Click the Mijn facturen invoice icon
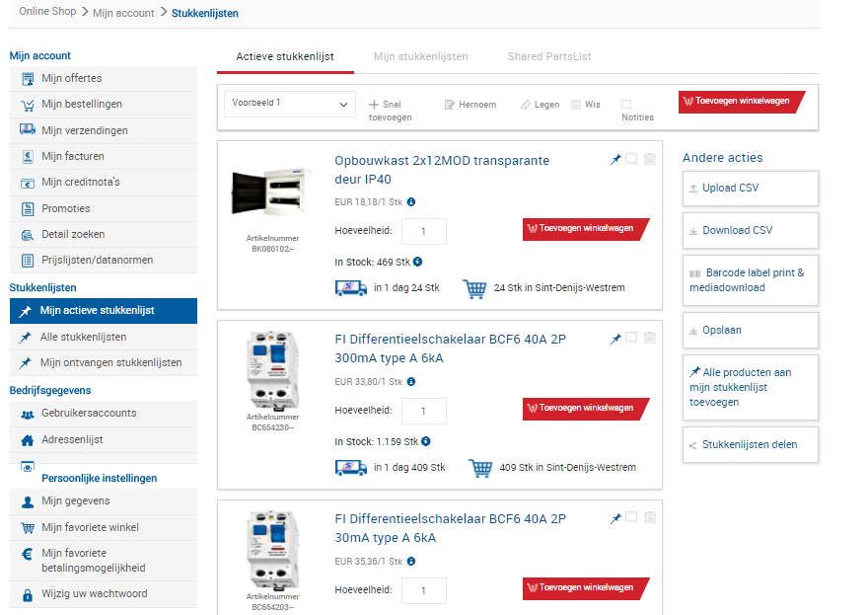This screenshot has width=868, height=615. click(x=28, y=157)
